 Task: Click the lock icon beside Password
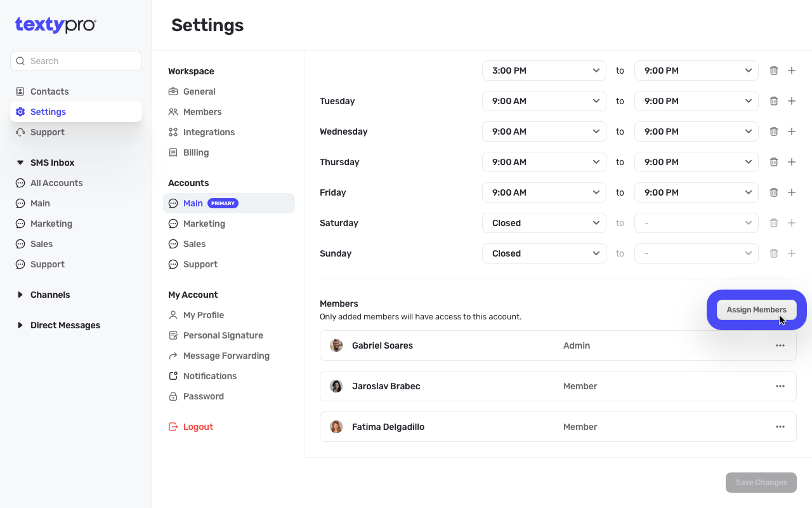173,396
